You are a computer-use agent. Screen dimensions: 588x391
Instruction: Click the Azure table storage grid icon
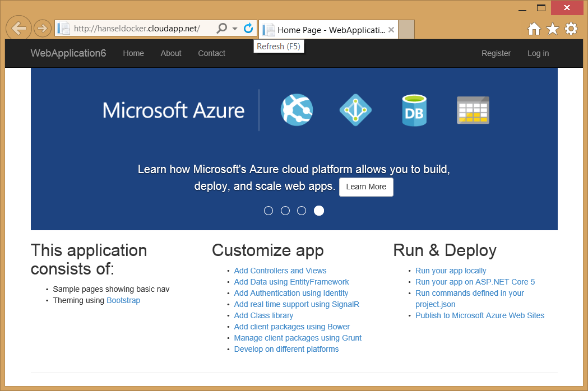coord(473,110)
